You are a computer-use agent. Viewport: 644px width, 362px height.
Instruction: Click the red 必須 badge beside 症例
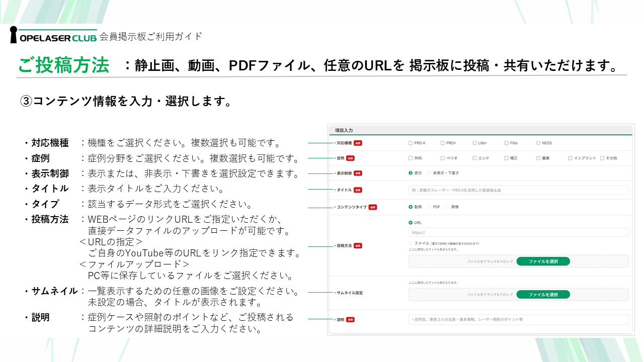pyautogui.click(x=350, y=157)
